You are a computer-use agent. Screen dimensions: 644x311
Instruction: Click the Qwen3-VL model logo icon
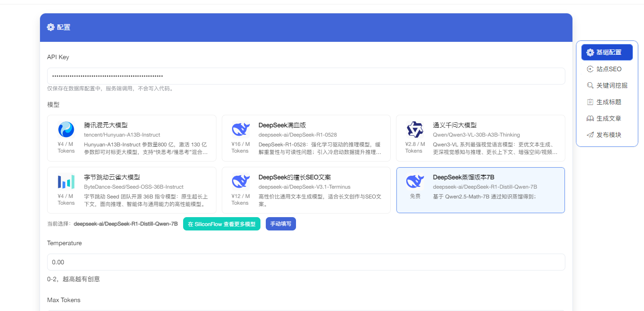414,129
